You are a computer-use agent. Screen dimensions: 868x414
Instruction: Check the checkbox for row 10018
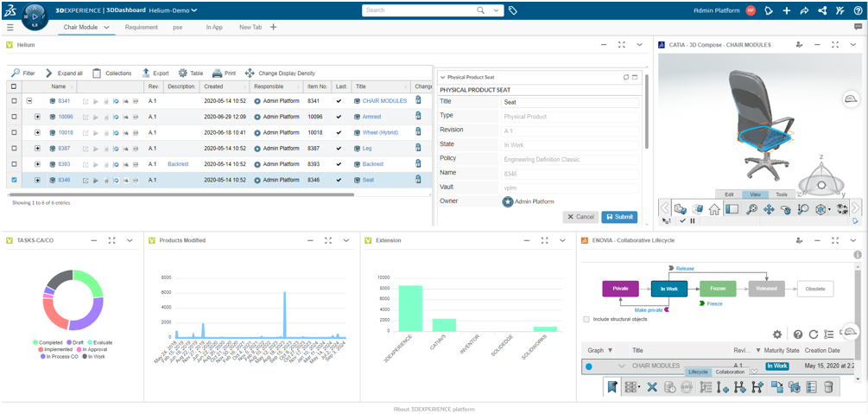point(14,132)
